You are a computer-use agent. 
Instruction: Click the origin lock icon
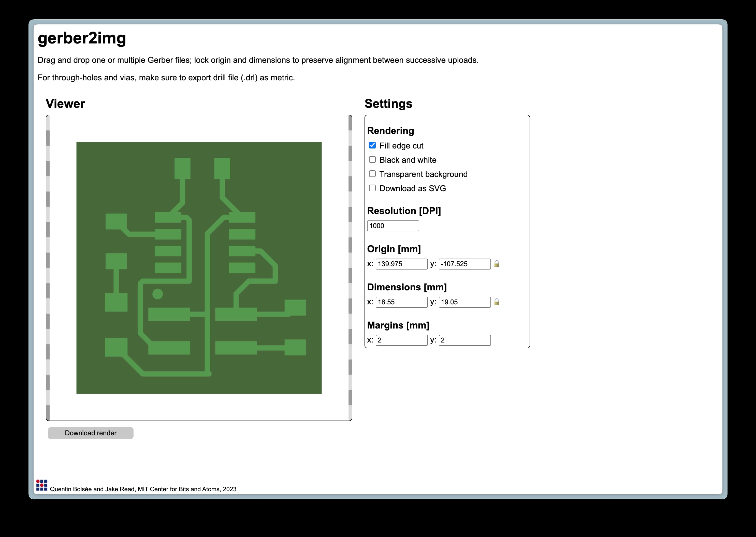coord(496,264)
